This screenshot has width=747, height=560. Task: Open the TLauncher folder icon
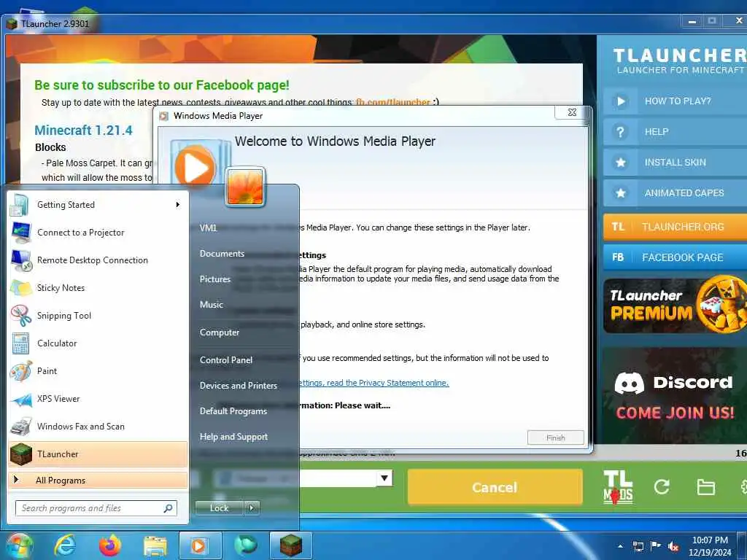(705, 487)
